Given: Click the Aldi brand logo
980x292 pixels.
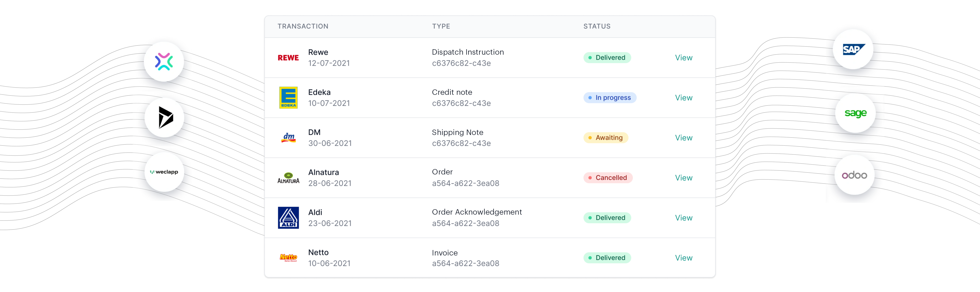Looking at the screenshot, I should [288, 218].
